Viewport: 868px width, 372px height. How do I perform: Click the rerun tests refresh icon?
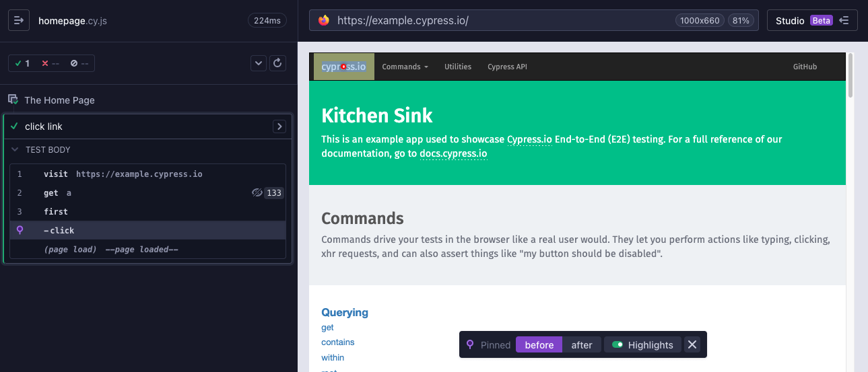(x=278, y=63)
